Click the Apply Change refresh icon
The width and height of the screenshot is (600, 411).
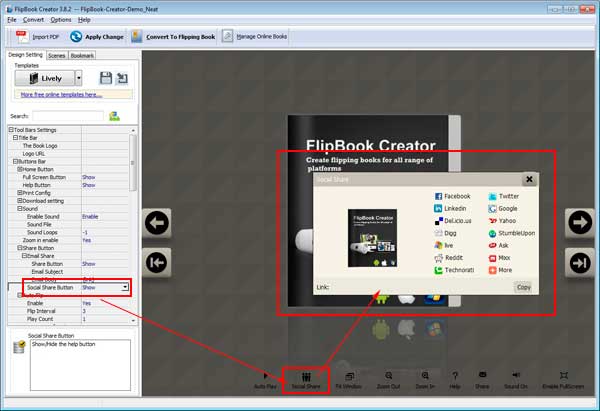click(x=76, y=37)
